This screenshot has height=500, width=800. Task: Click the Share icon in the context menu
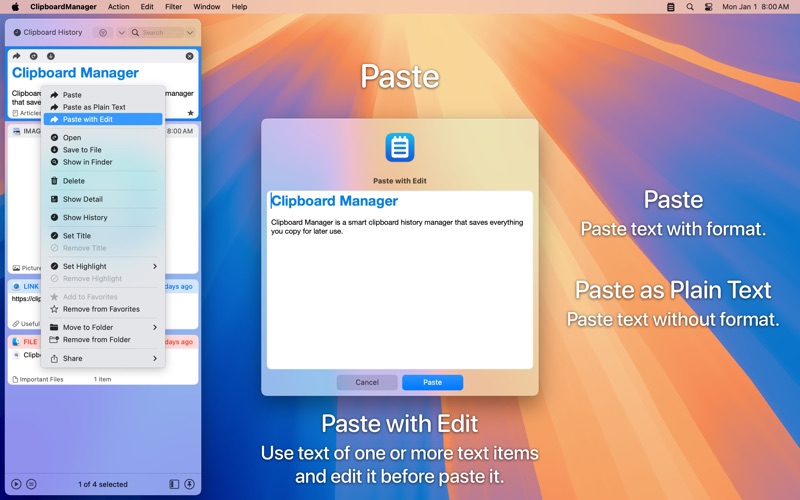click(x=54, y=359)
